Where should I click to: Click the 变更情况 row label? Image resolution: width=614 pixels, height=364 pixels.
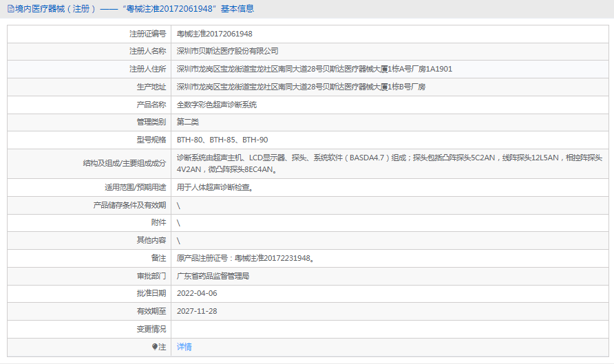point(151,330)
